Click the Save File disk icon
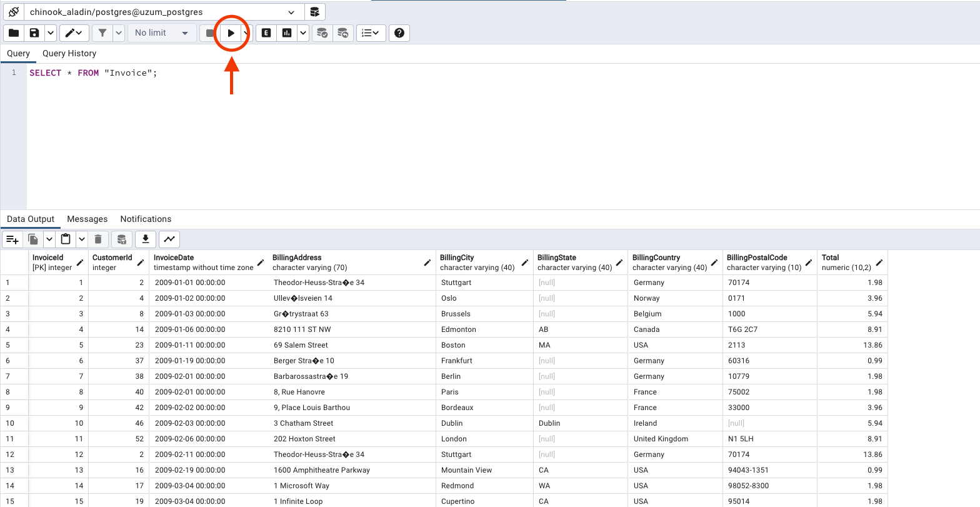The height and width of the screenshot is (507, 980). point(35,33)
